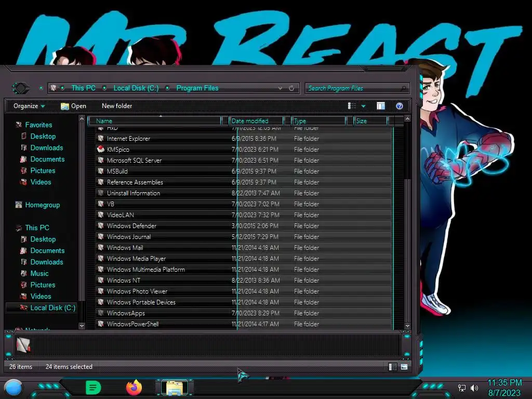Open the green notes app in taskbar
Screen dimensions: 532x399
tap(94, 388)
